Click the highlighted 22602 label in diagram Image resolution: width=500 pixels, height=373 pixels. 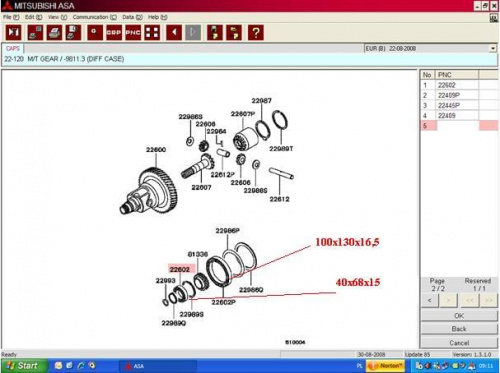pyautogui.click(x=180, y=269)
